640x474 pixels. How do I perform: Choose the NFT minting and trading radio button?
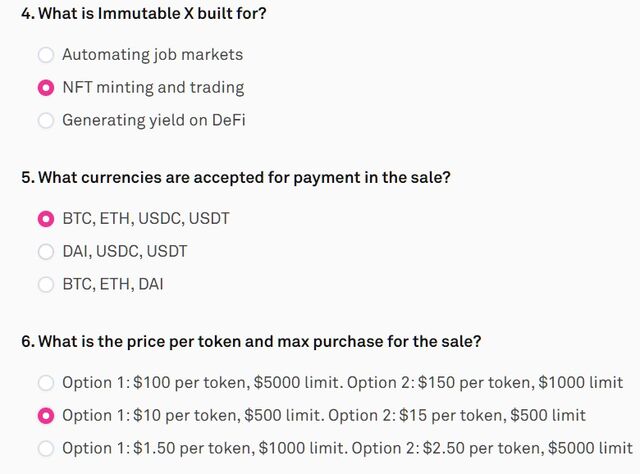tap(46, 88)
